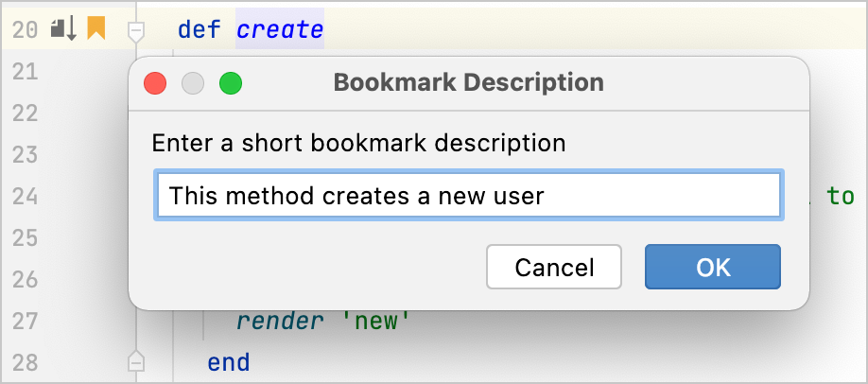
Task: Click the 'end' keyword on line 28
Action: click(229, 362)
